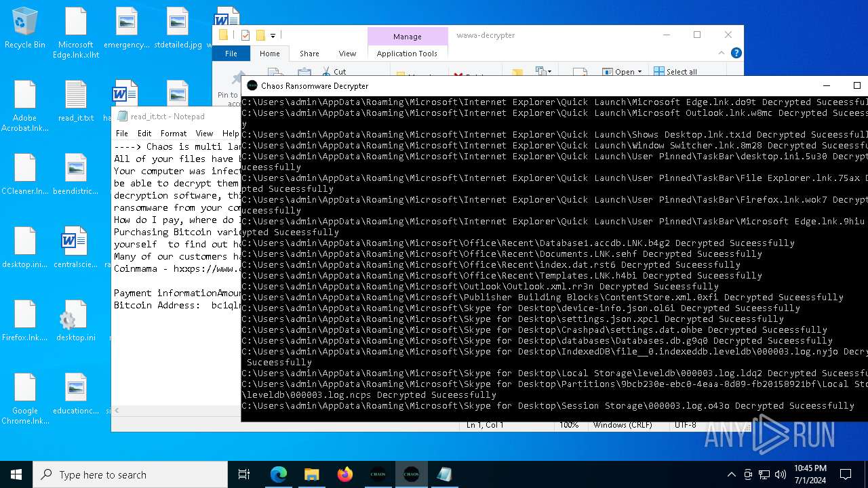
Task: Select the beendistric image file on desktop
Action: click(76, 175)
